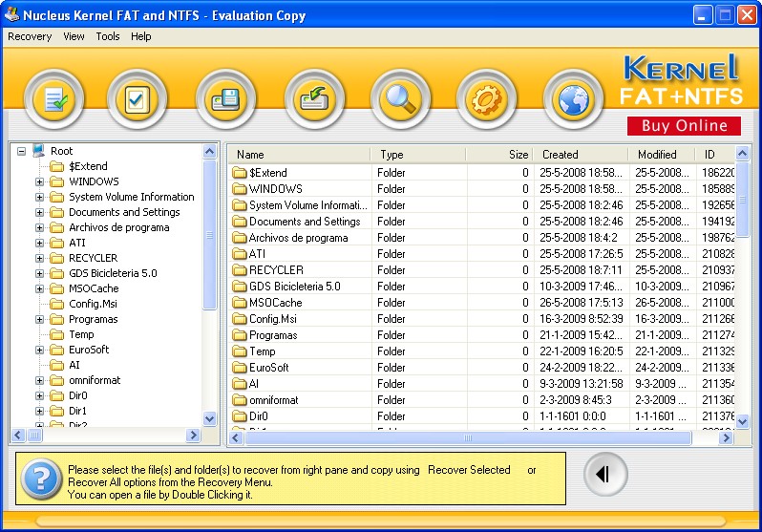The height and width of the screenshot is (532, 762).
Task: Select the Dir0 row in file list
Action: 481,416
